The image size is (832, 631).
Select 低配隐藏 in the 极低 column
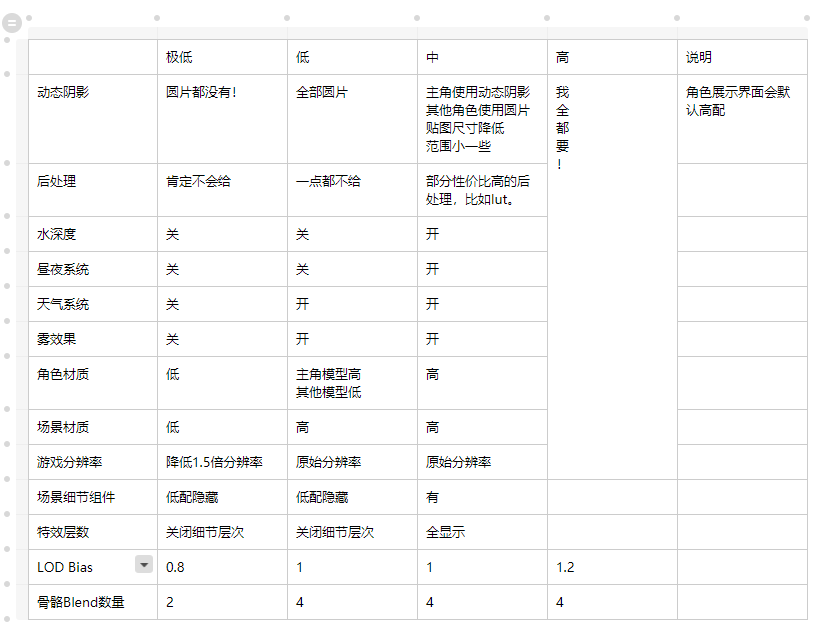[222, 497]
